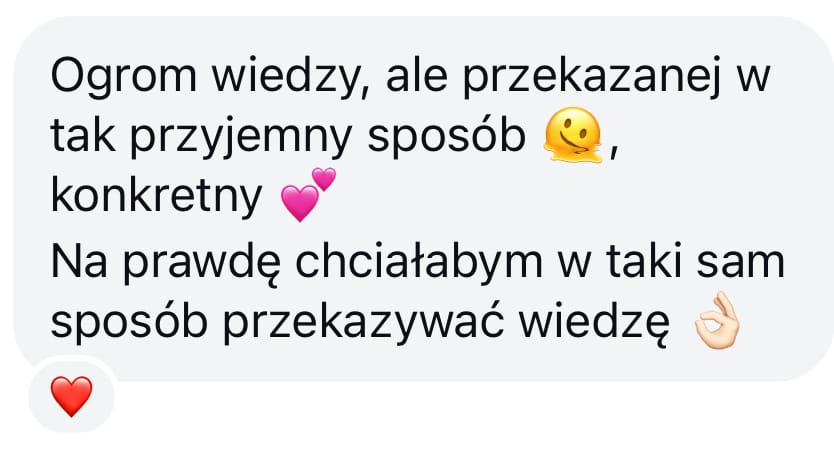Click the word "wiedzy," in the first line
The image size is (834, 454).
pyautogui.click(x=290, y=77)
